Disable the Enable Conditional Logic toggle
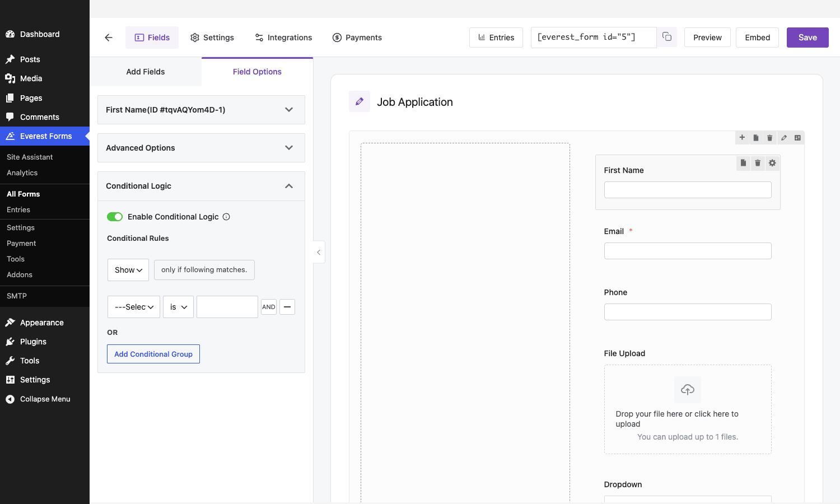The height and width of the screenshot is (504, 840). click(x=115, y=217)
